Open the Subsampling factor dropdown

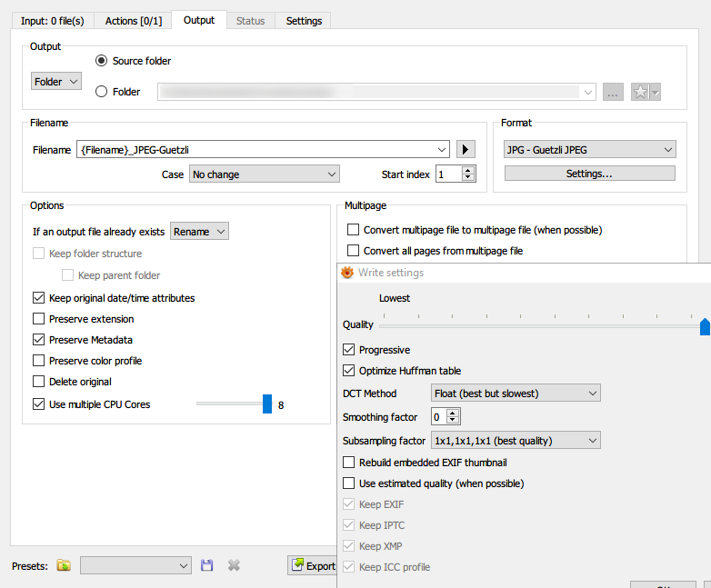pyautogui.click(x=515, y=441)
